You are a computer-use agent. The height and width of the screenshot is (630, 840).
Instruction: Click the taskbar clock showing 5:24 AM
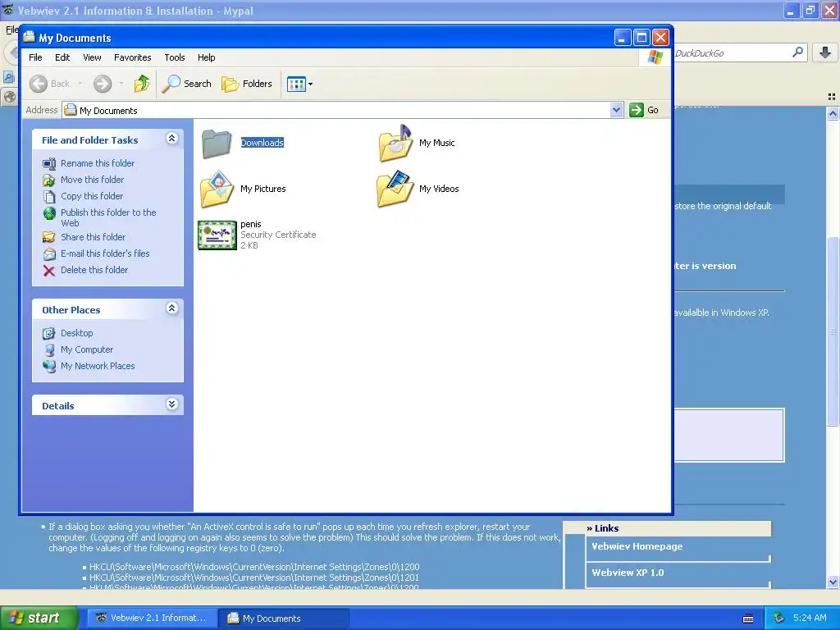tap(810, 618)
